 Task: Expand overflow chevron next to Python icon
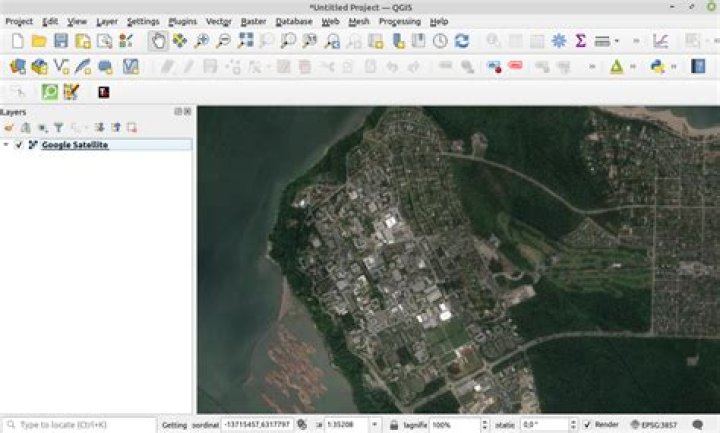(x=674, y=67)
